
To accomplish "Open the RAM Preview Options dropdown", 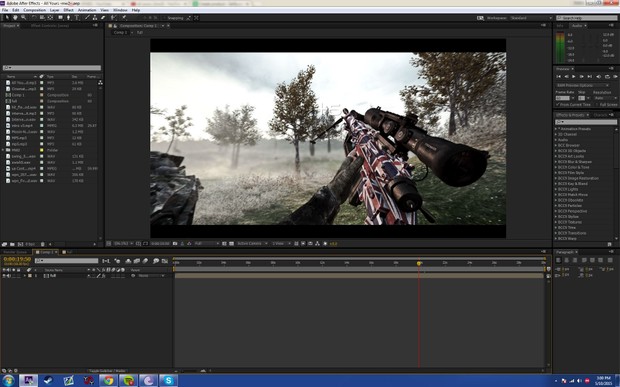I will coord(582,85).
